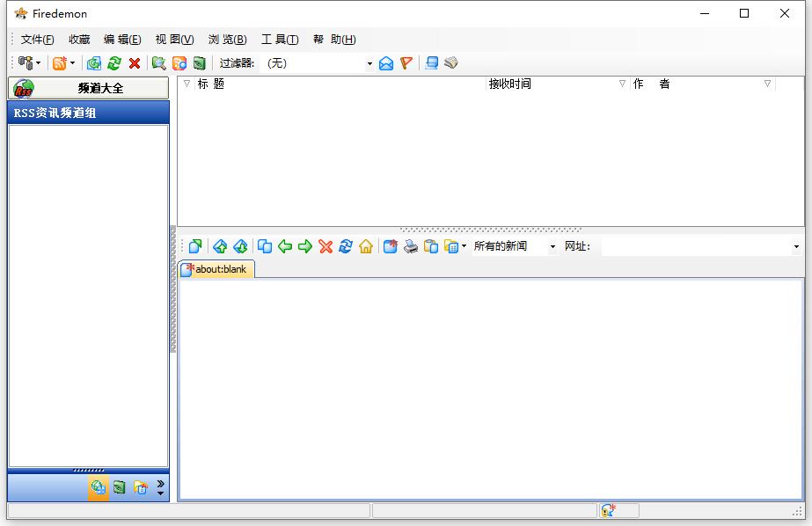Click the 频道大全 button
This screenshot has height=526, width=812.
pyautogui.click(x=89, y=88)
